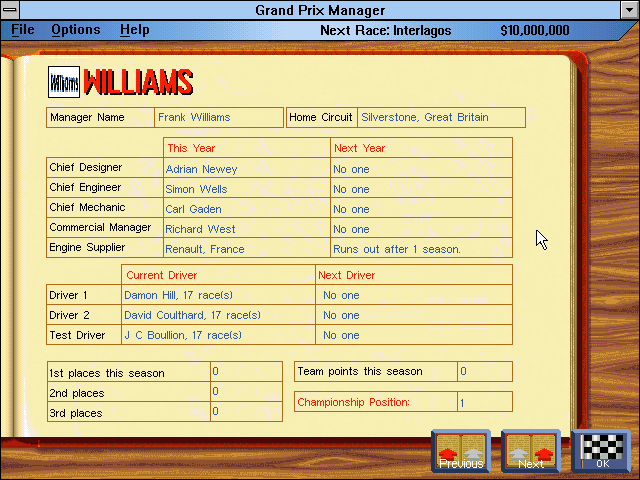Viewport: 640px width, 480px height.
Task: Click the Williams team logo badge
Action: click(64, 82)
